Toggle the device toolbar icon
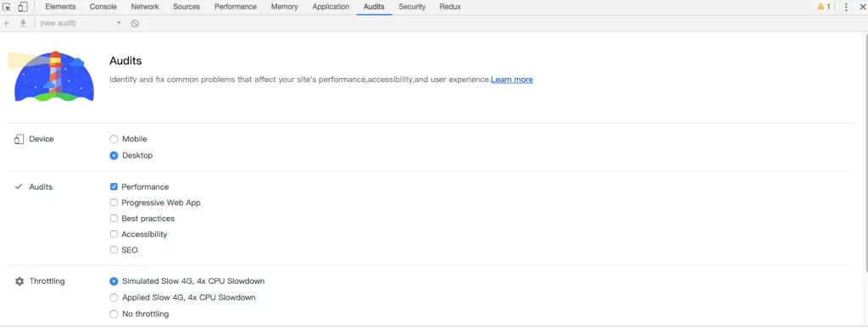The width and height of the screenshot is (868, 327). click(23, 7)
